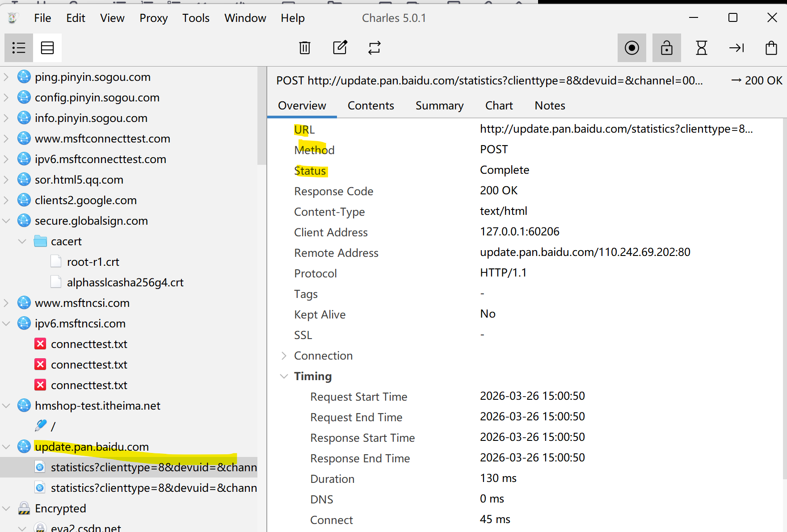Click the clients2.google.com globe icon

pyautogui.click(x=24, y=200)
